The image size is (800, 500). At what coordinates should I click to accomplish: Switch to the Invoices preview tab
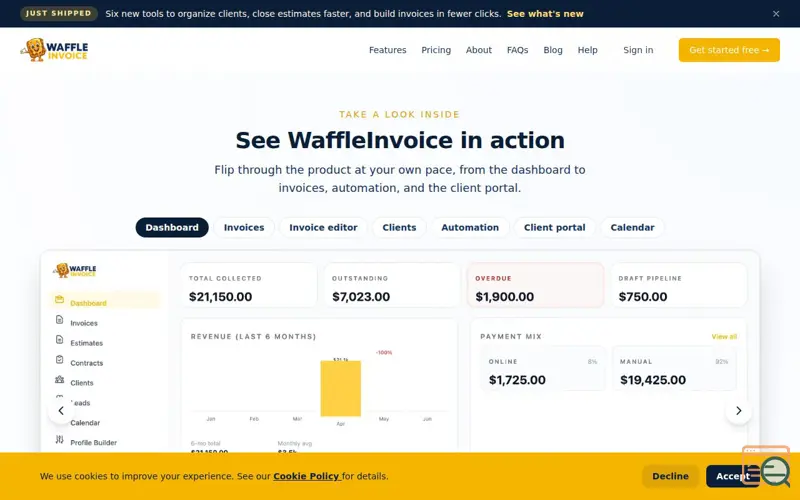[244, 228]
